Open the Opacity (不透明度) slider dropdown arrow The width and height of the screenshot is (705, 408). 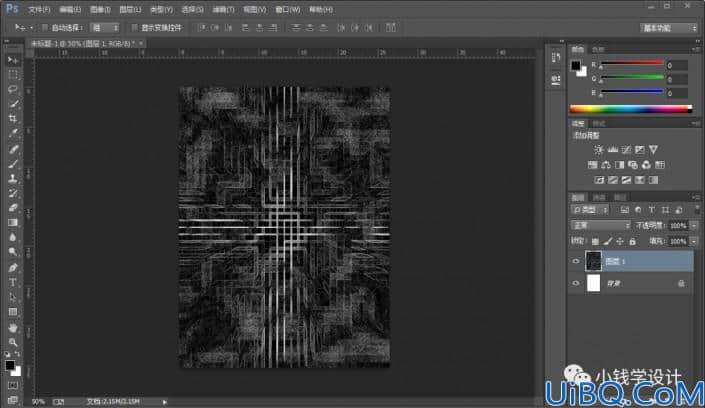[x=695, y=226]
